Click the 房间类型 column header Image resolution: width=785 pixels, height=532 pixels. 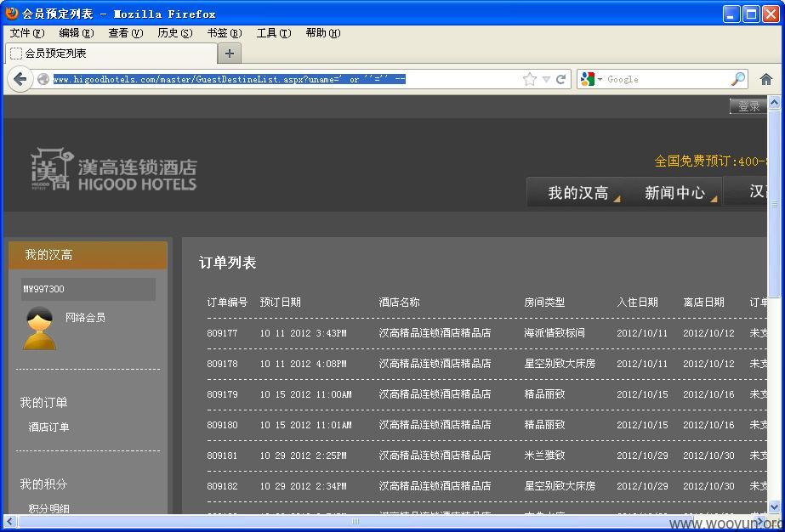click(544, 303)
